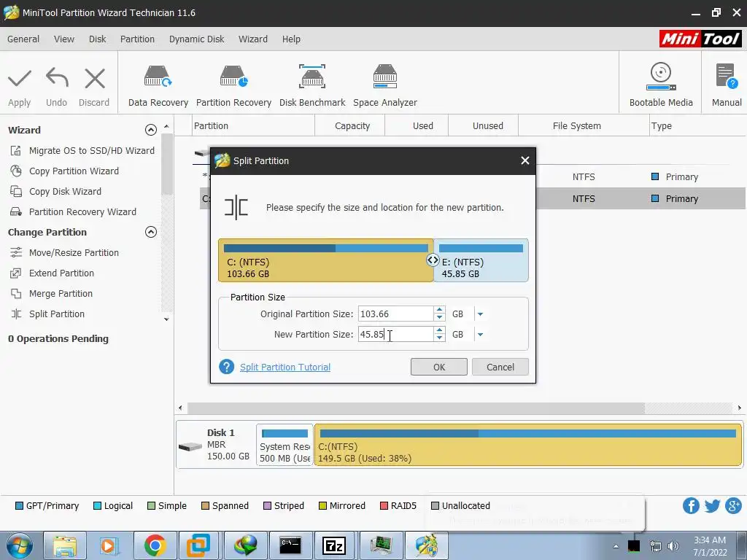Click the Windows Start button

click(19, 545)
